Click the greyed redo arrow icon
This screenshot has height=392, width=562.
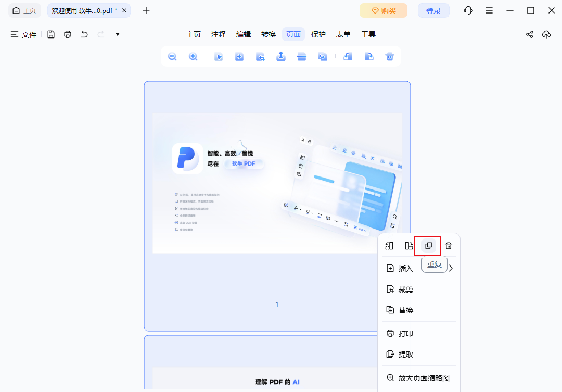point(101,34)
